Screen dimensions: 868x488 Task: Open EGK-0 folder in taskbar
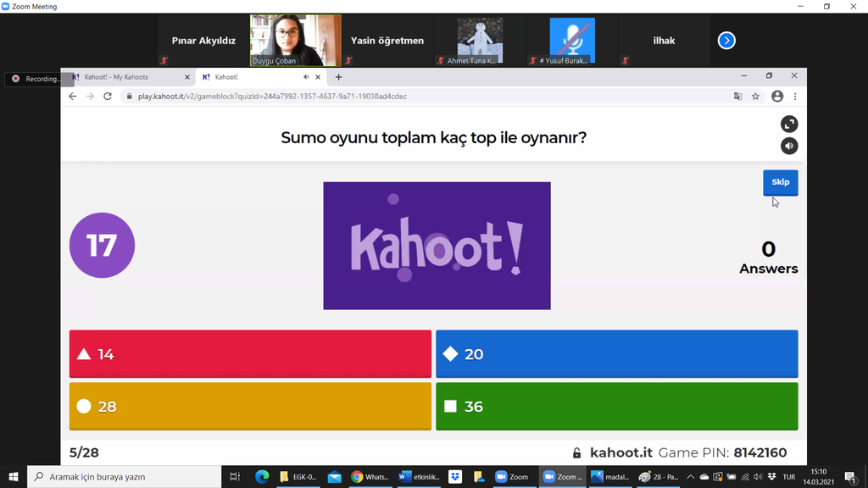[298, 476]
